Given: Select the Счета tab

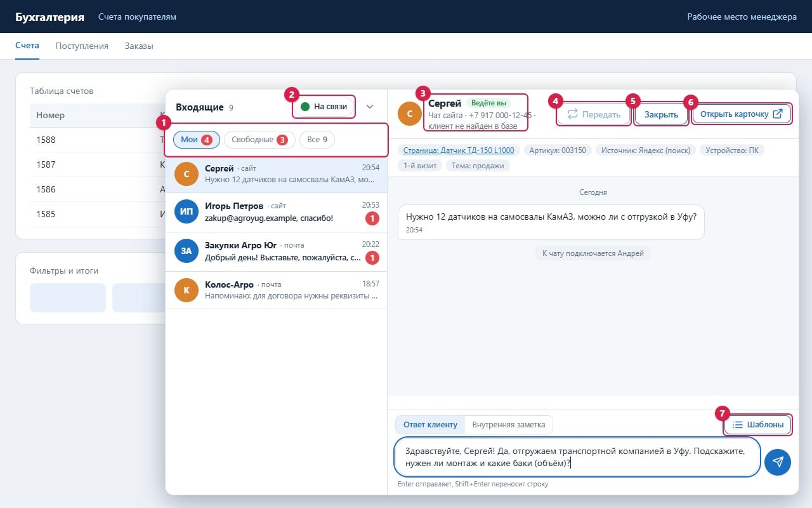Looking at the screenshot, I should click(27, 46).
